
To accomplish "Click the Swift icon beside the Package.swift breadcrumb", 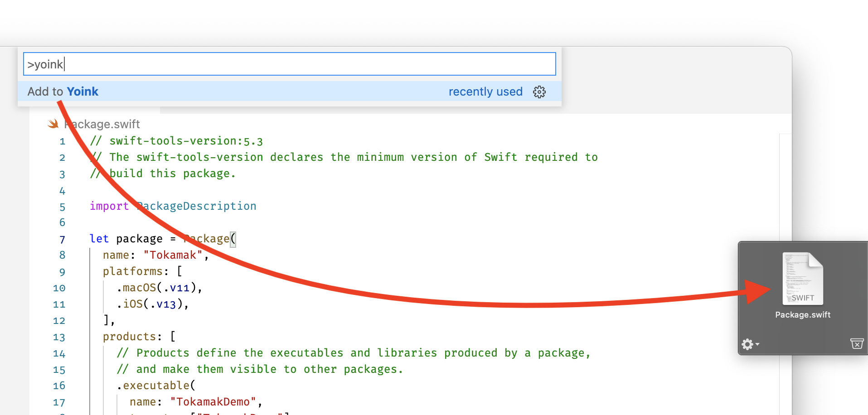I will (53, 124).
